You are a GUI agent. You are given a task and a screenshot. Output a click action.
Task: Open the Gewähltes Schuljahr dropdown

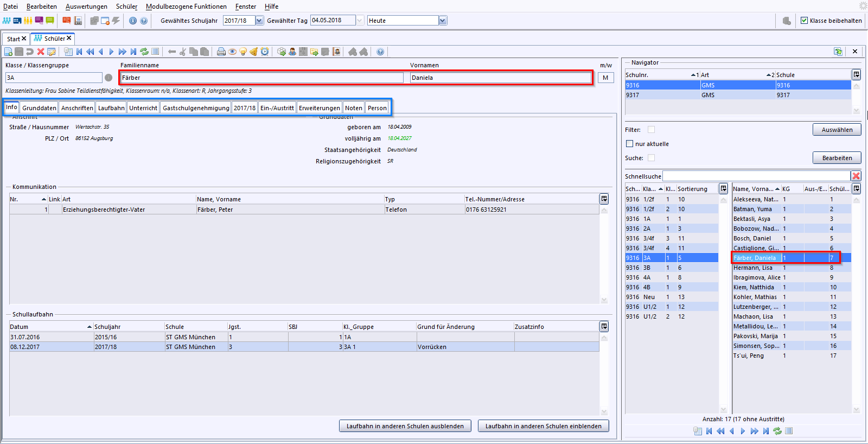point(259,21)
